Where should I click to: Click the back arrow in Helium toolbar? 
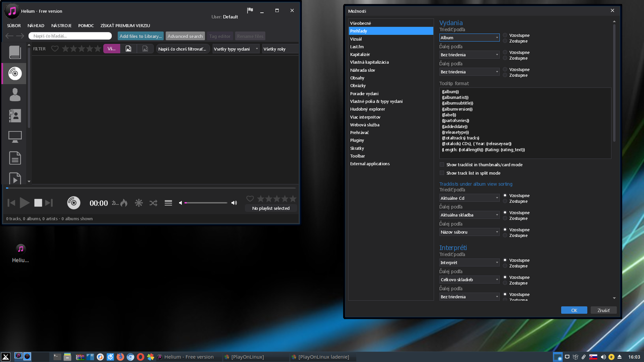(x=9, y=36)
